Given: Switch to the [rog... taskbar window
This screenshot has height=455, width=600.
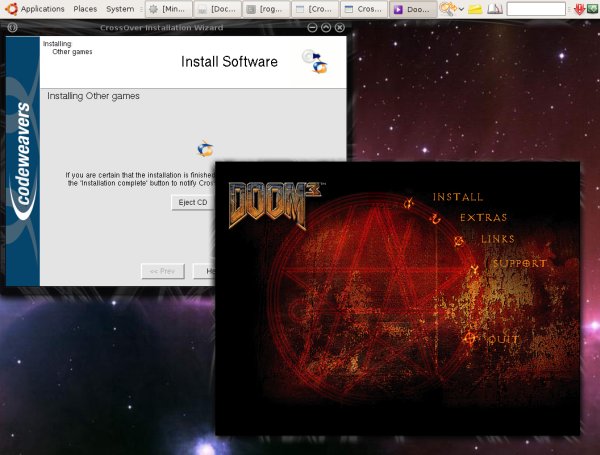Looking at the screenshot, I should (x=266, y=9).
